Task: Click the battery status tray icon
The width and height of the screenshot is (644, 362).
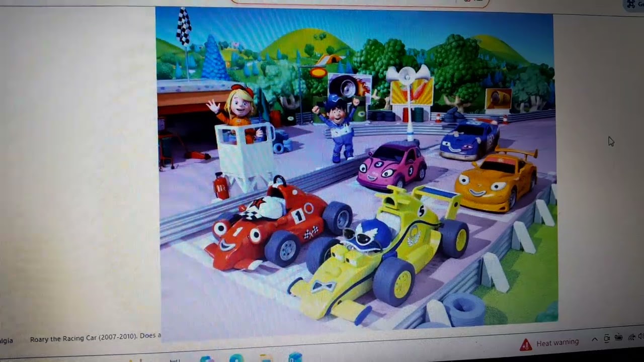Action: click(618, 337)
